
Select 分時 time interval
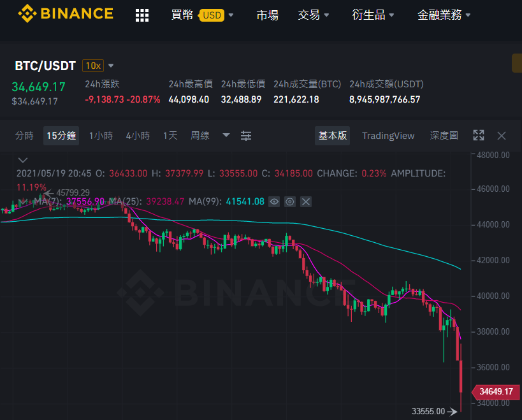click(24, 136)
